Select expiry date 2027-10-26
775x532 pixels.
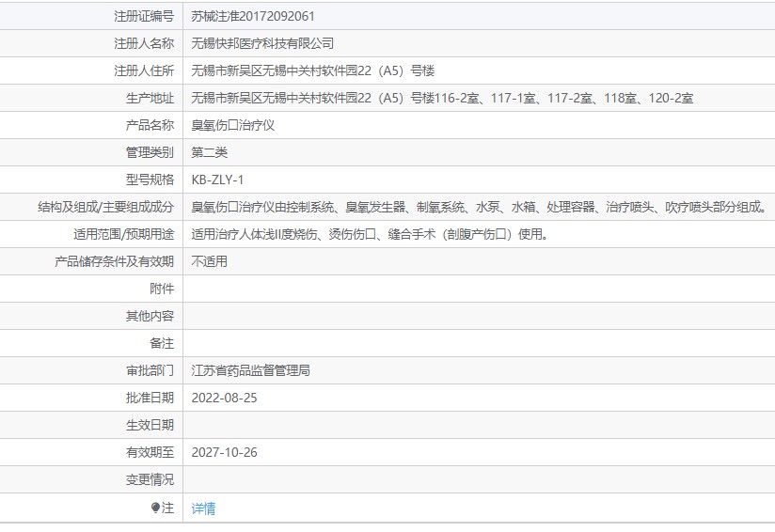[224, 452]
